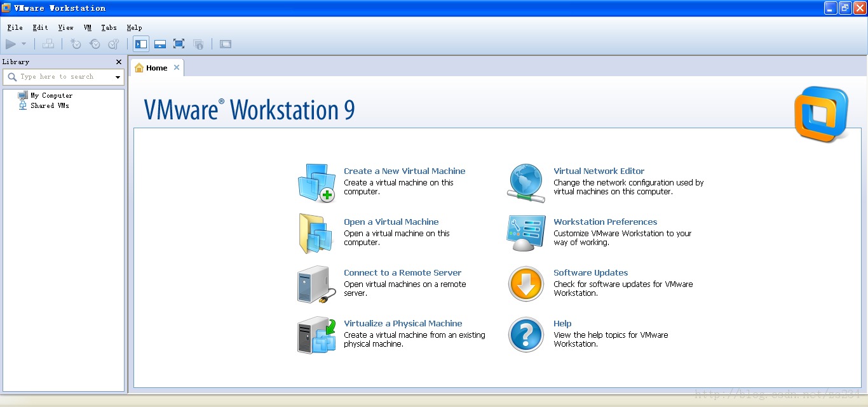Open the Tabs menu
The height and width of the screenshot is (407, 868).
pos(109,28)
